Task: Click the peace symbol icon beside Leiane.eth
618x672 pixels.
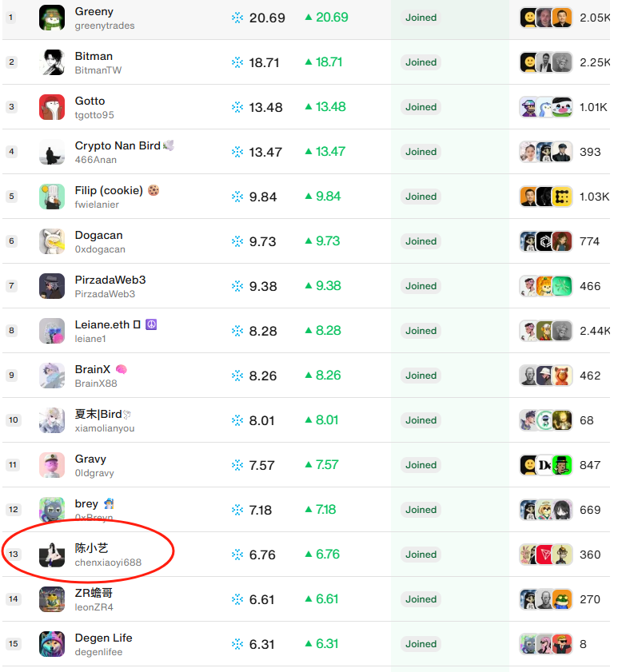Action: [x=151, y=324]
